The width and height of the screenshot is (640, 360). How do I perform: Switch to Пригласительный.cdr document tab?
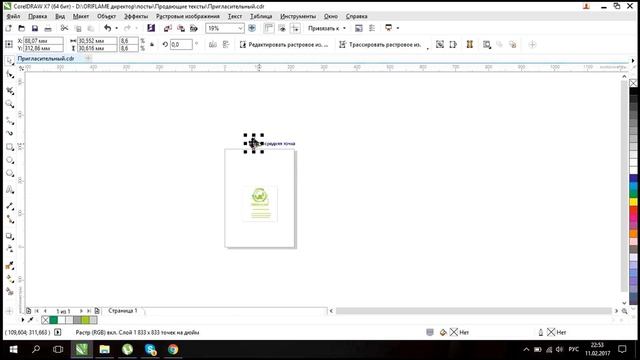point(46,58)
